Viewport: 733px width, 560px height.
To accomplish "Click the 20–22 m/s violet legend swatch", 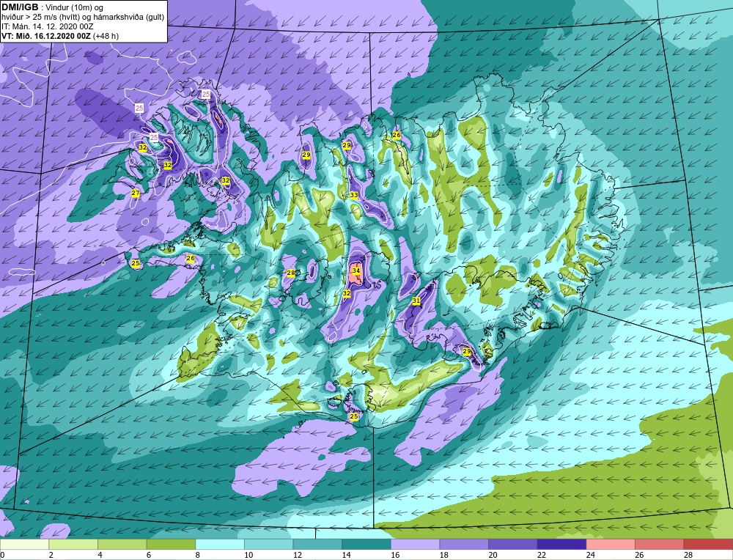I will click(x=513, y=545).
